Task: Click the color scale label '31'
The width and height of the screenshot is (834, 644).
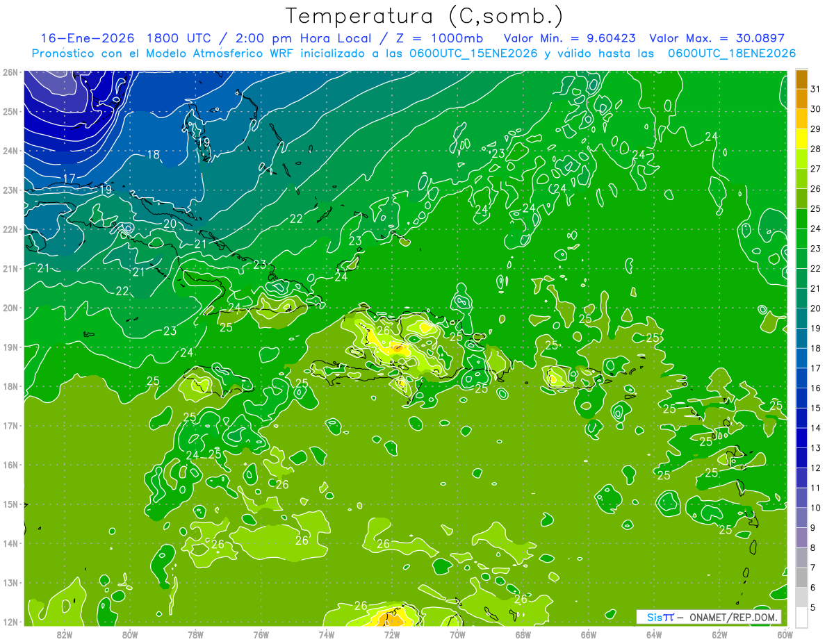Action: pos(815,89)
